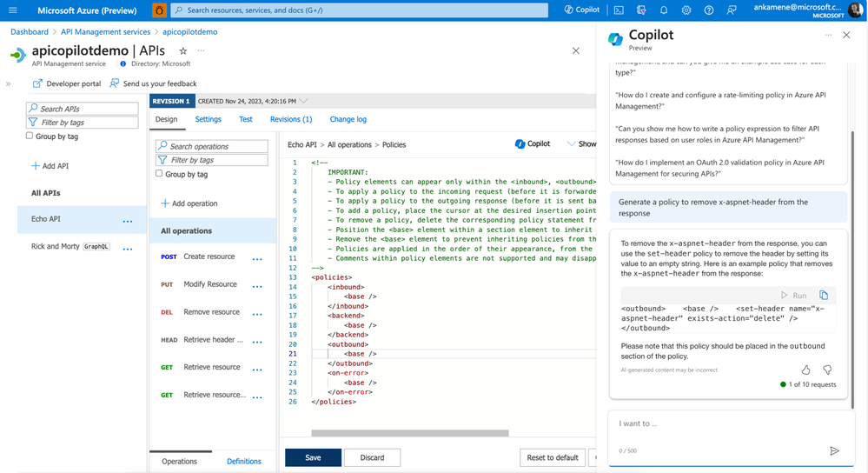Open more options next to the title star

tap(201, 50)
